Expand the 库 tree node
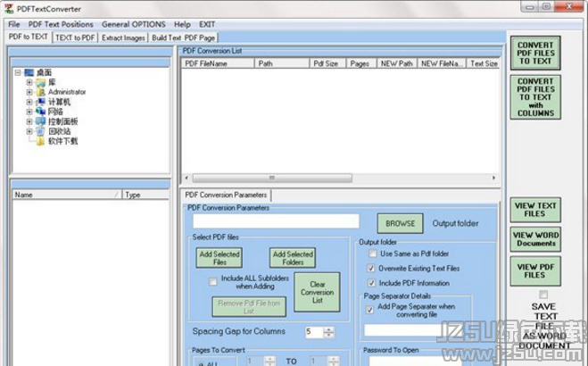Screen dimensions: 588x366 (29, 82)
